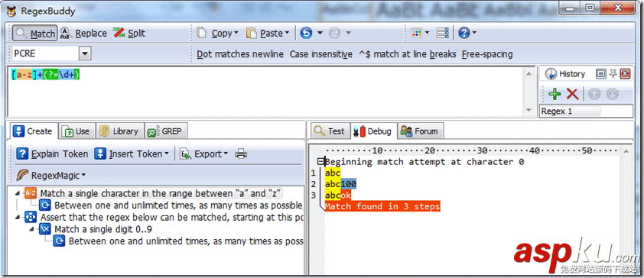Click the History panel restore window icon
This screenshot has height=278, width=644.
click(600, 74)
